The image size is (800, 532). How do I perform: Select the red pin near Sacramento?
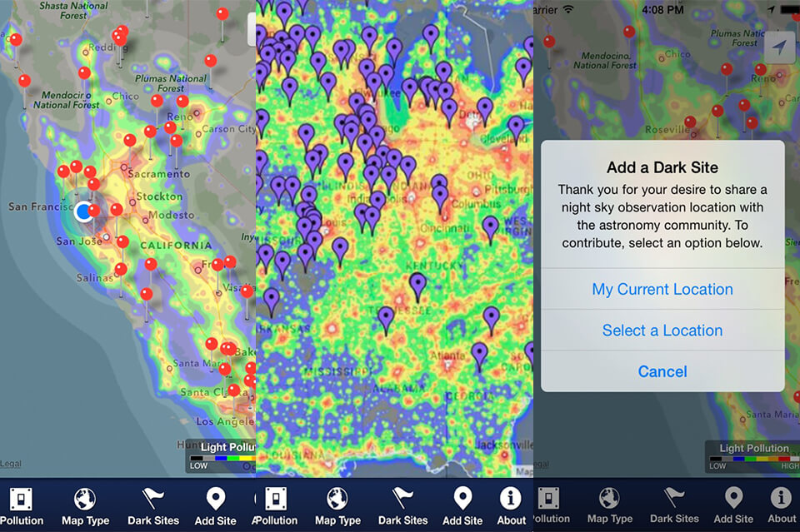click(129, 142)
